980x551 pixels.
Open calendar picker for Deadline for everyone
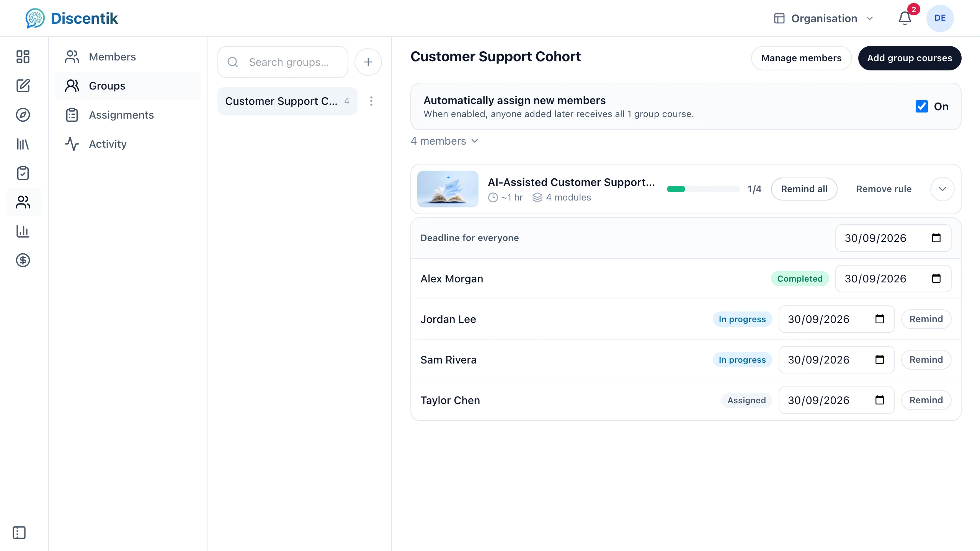936,238
